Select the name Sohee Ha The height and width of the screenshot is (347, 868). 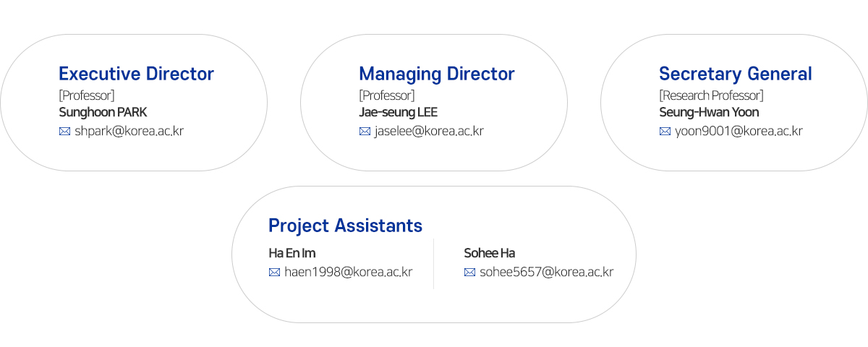click(x=489, y=253)
